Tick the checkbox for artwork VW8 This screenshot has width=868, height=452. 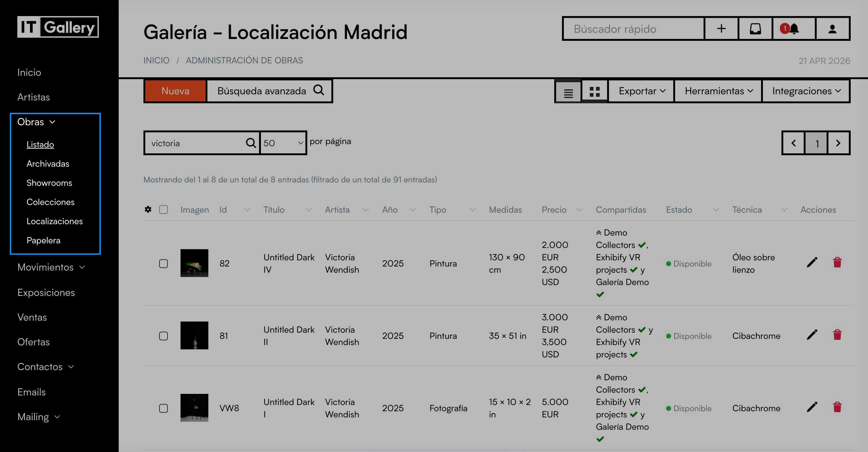coord(164,408)
